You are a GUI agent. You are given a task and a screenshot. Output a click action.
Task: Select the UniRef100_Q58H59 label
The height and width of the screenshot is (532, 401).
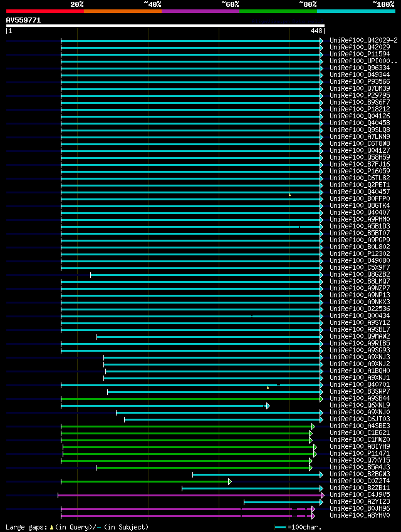tap(360, 158)
